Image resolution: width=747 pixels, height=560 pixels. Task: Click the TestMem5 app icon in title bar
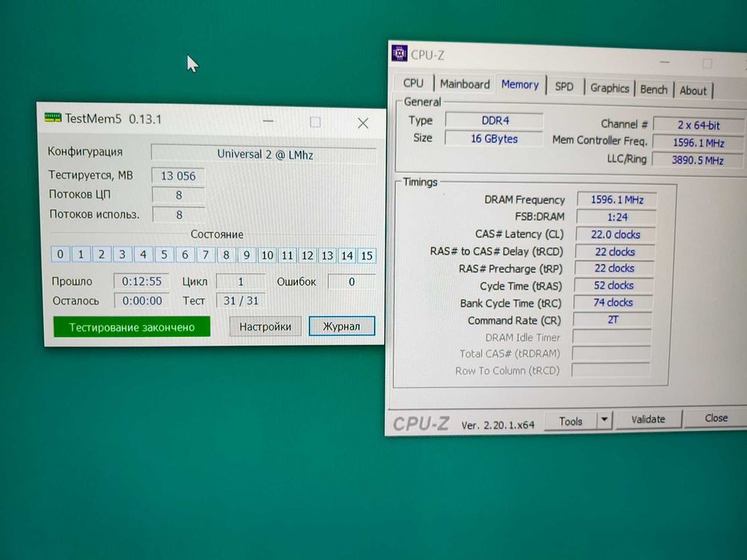(x=53, y=117)
